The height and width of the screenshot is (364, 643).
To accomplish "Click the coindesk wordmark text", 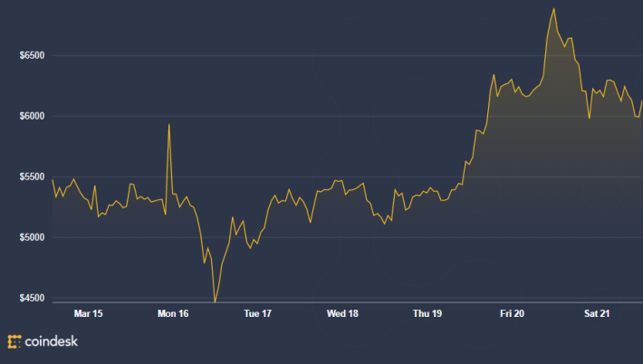I will pos(52,341).
